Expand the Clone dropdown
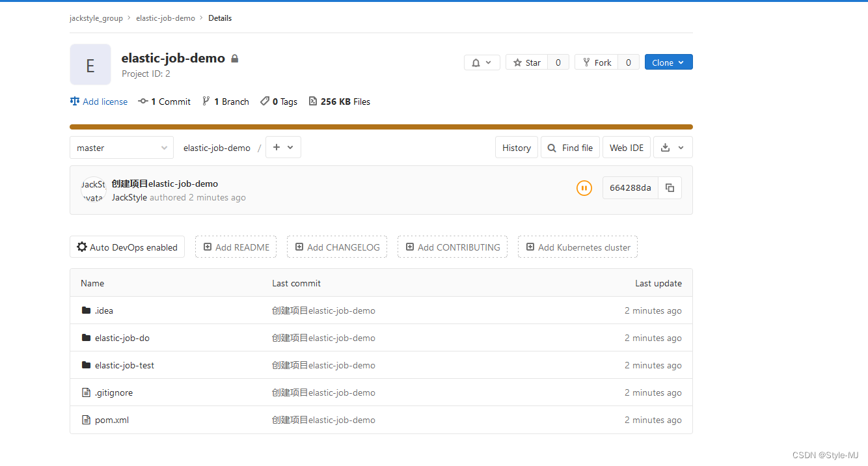 [668, 62]
